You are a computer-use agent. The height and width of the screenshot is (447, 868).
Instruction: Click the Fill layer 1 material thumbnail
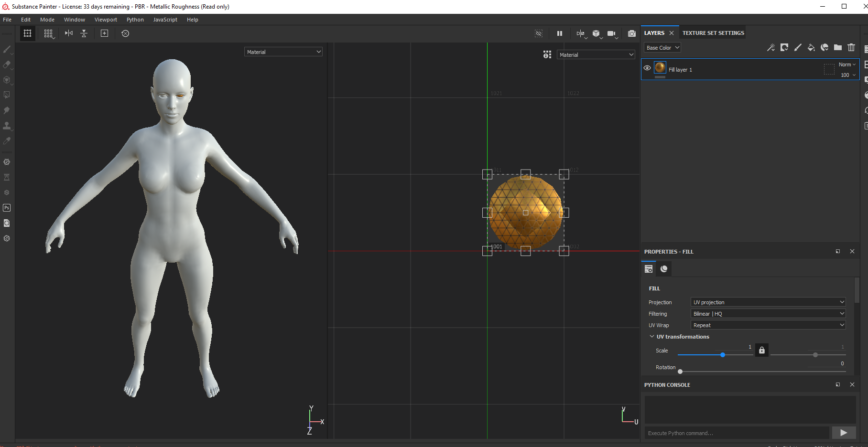[x=660, y=67]
